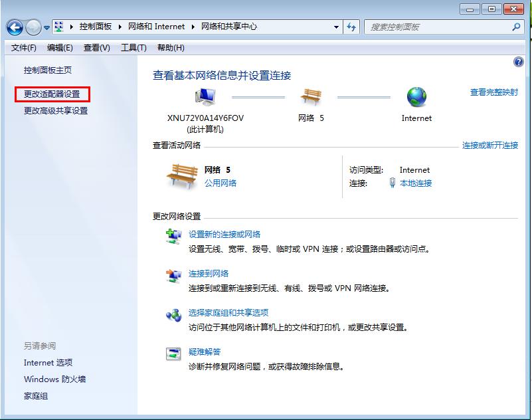
Task: Open 查看完整映射 link
Action: (x=493, y=92)
